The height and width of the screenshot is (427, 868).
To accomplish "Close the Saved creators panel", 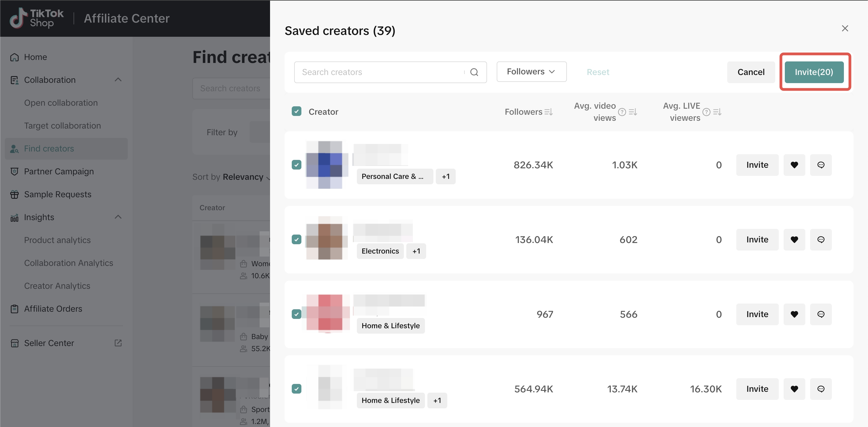I will pos(845,28).
